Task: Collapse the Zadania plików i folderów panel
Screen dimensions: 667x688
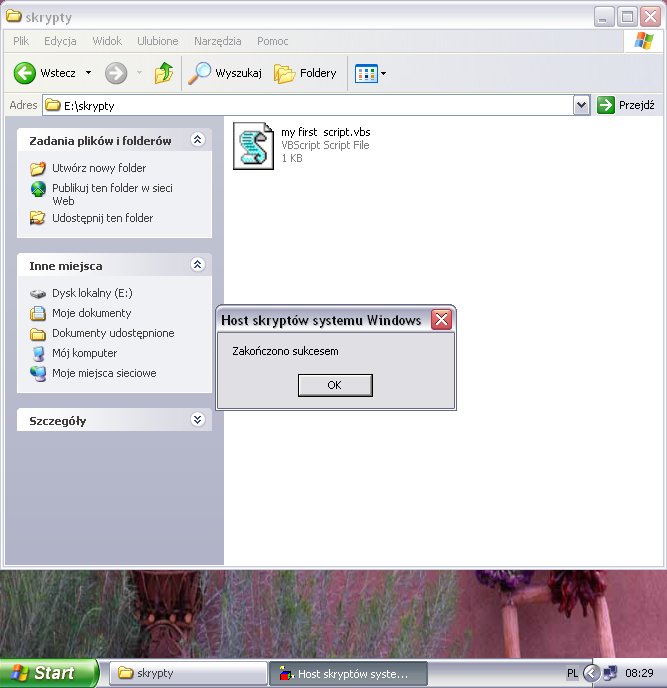Action: pyautogui.click(x=197, y=140)
